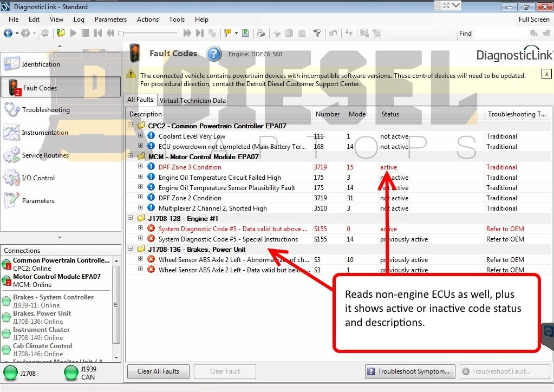Click the Refresh toolbar icon

(349, 33)
